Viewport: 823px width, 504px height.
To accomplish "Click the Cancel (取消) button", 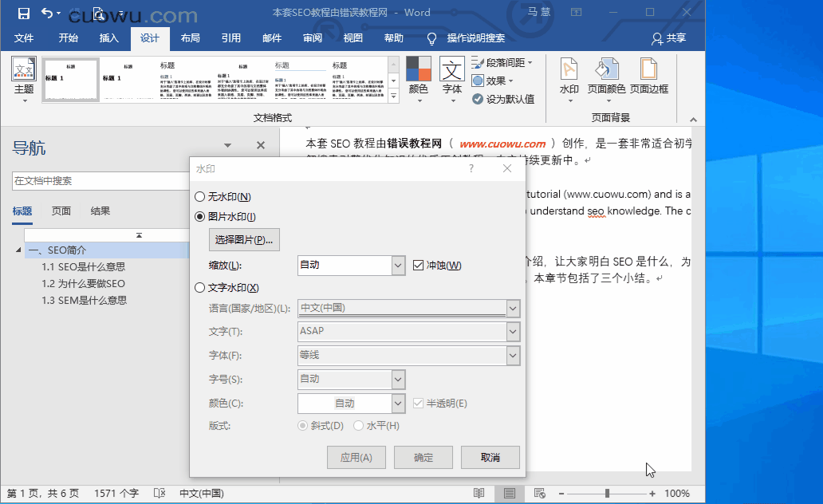I will [x=490, y=457].
